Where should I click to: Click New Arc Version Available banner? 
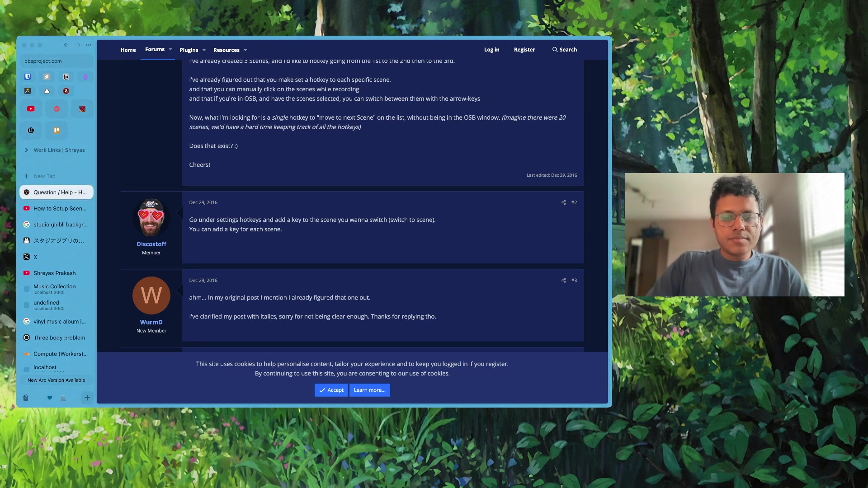57,380
